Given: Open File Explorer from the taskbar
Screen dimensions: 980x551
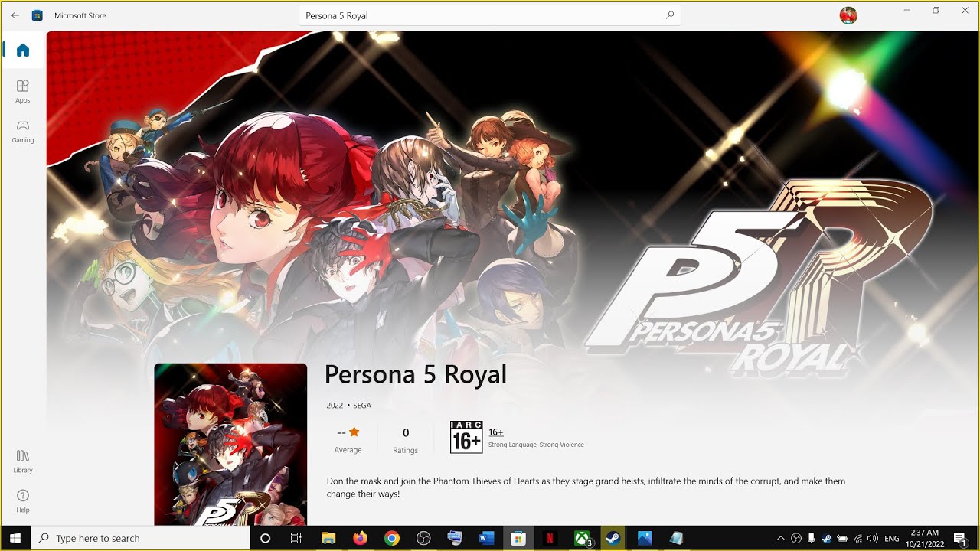Looking at the screenshot, I should tap(328, 538).
